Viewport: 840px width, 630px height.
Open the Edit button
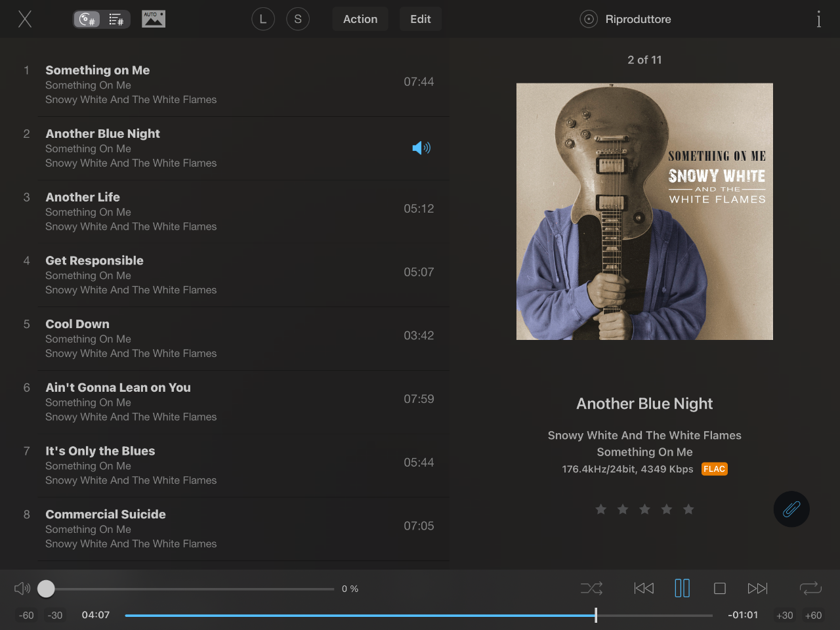point(421,19)
